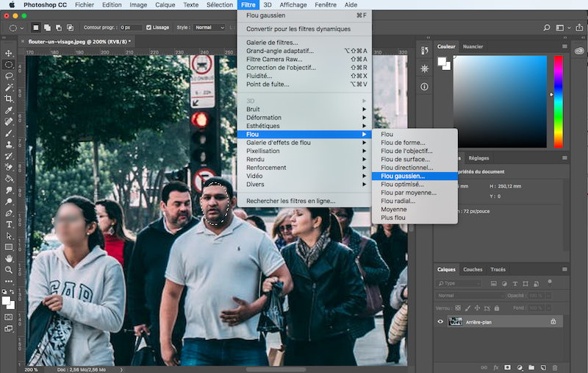Select the Crop tool
Viewport: 588px width, 373px height.
(x=9, y=99)
